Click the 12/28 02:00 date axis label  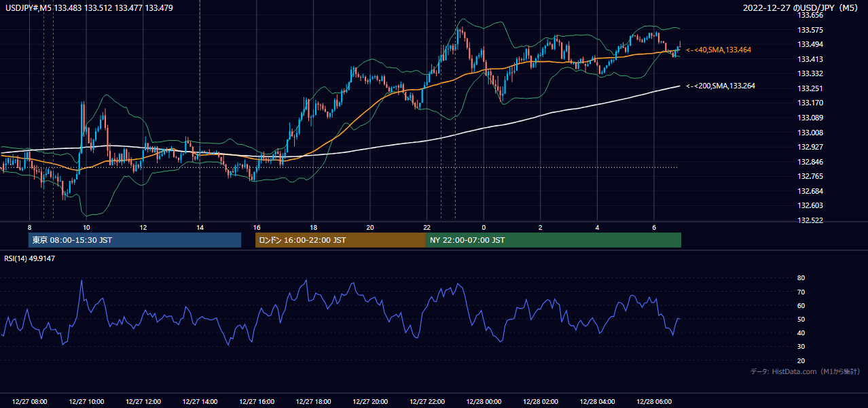tap(541, 402)
